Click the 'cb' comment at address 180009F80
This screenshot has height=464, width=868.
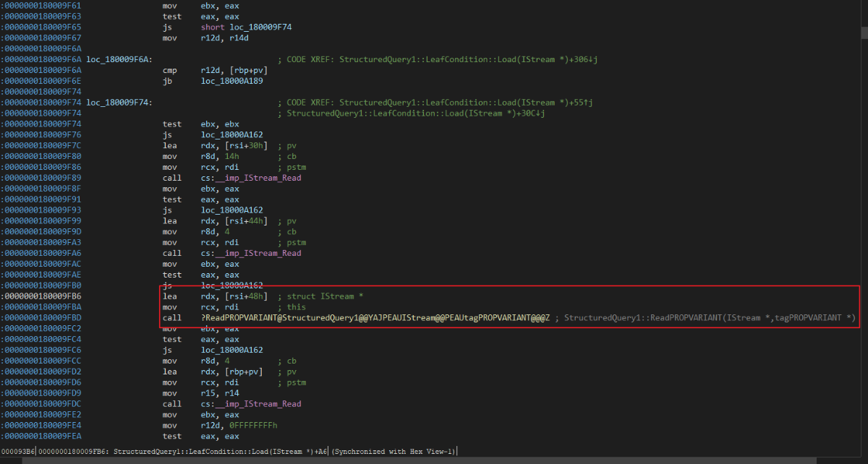pos(287,156)
